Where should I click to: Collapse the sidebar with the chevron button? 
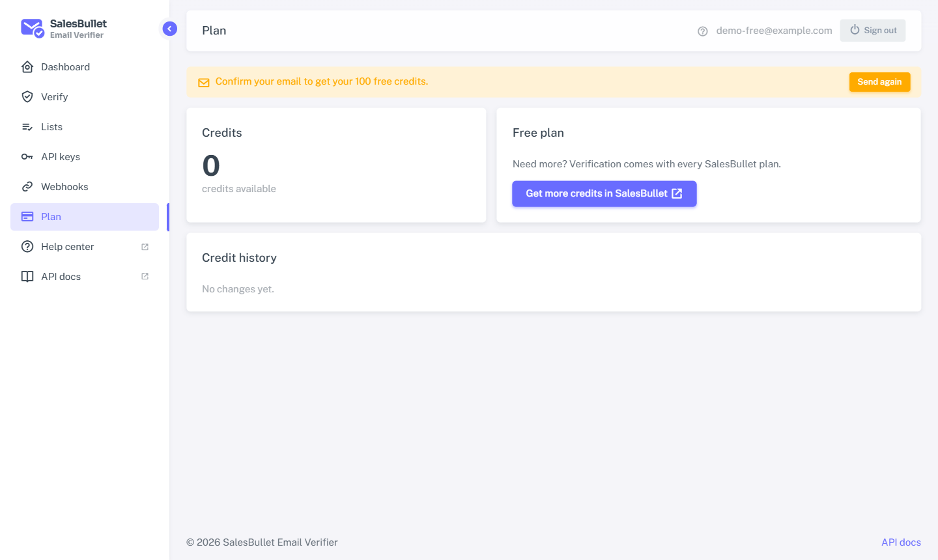point(169,29)
